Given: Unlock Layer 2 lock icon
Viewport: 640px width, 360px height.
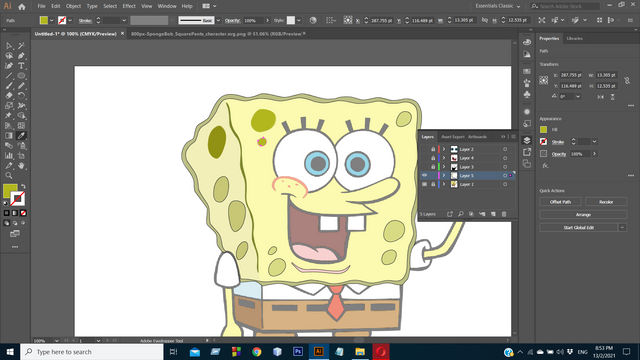Looking at the screenshot, I should tap(433, 149).
